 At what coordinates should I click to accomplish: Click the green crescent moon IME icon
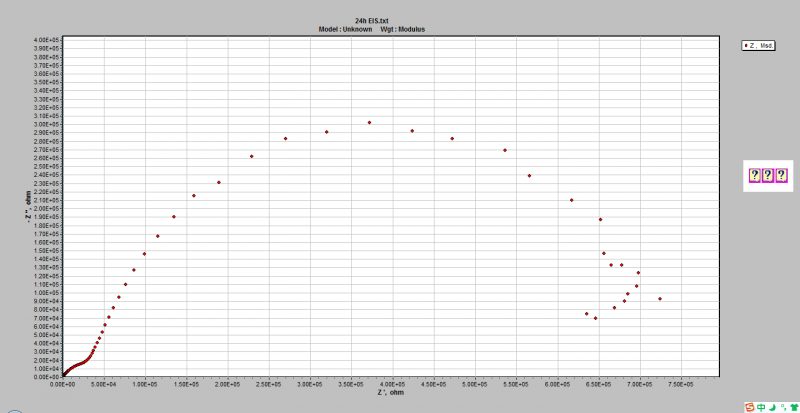pyautogui.click(x=772, y=407)
